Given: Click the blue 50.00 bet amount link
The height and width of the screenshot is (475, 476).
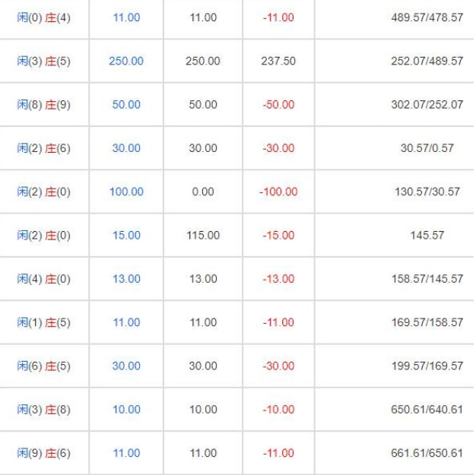Looking at the screenshot, I should (126, 105).
